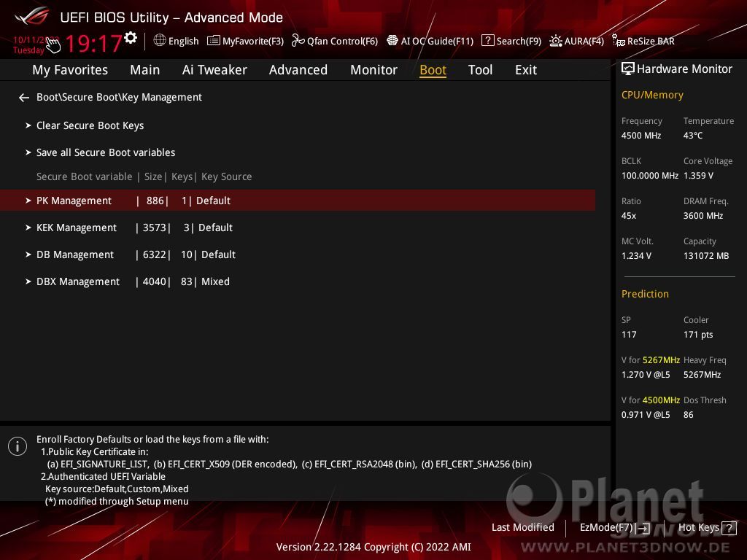The image size is (747, 560).
Task: Open Search(F9)
Action: 519,41
